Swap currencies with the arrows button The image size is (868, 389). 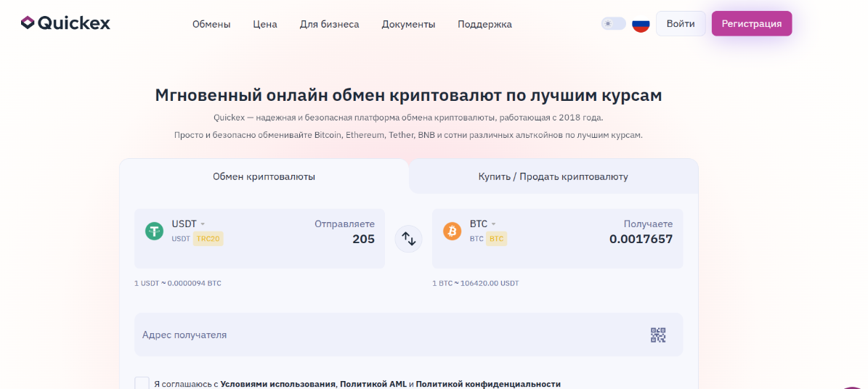tap(408, 239)
